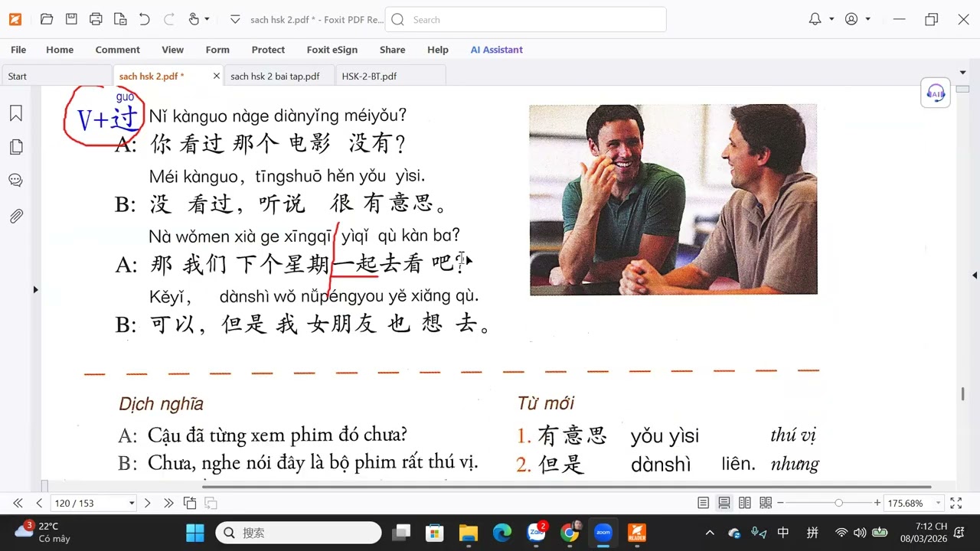Viewport: 980px width, 551px height.
Task: Click the zoom out minus button
Action: [x=780, y=503]
